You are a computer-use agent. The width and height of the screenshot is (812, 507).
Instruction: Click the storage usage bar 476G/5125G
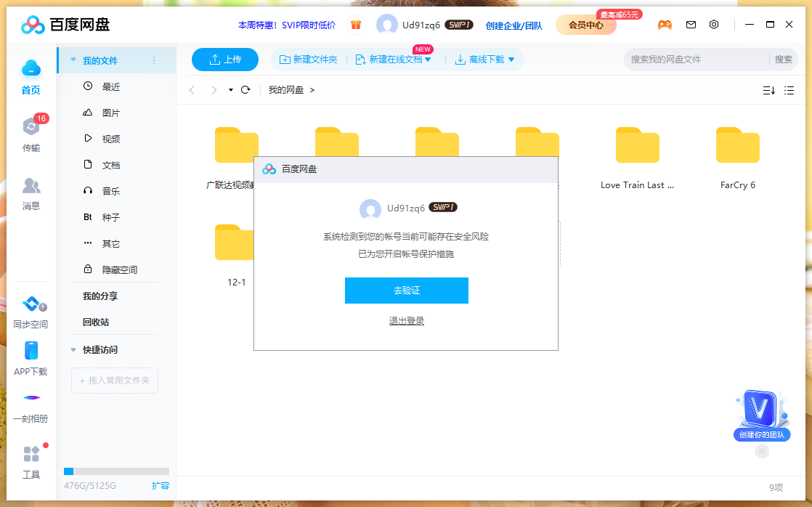[116, 471]
